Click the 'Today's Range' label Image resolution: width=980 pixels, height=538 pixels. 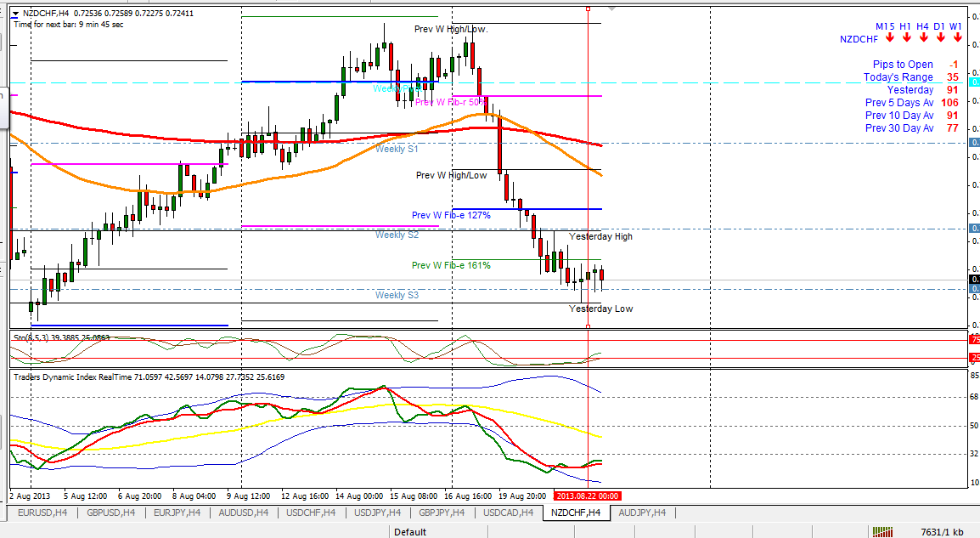(x=898, y=77)
